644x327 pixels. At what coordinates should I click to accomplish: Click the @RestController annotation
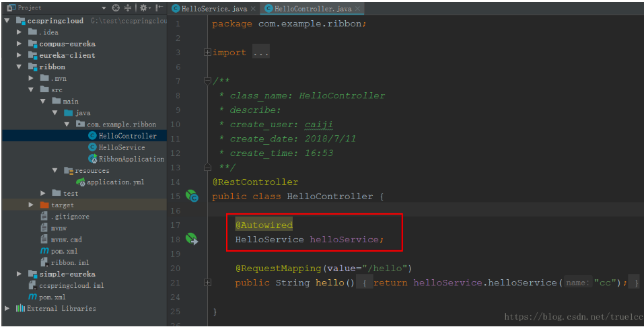point(255,182)
